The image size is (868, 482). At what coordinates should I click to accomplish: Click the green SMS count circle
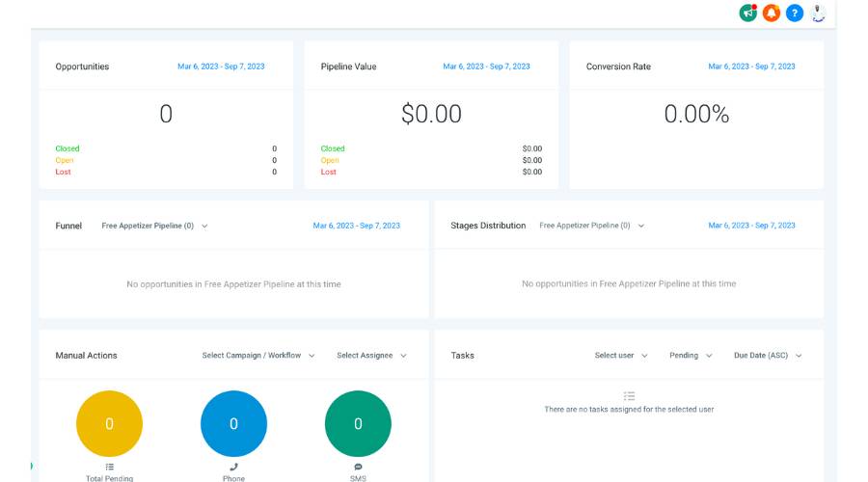[x=358, y=424]
